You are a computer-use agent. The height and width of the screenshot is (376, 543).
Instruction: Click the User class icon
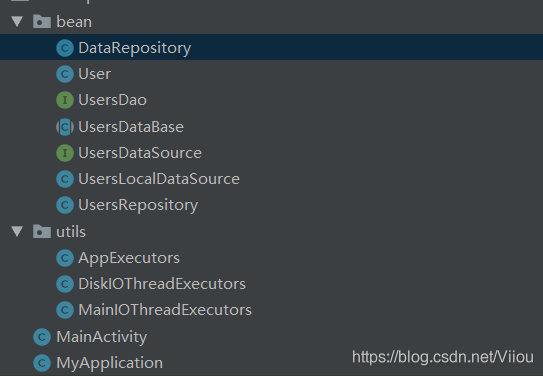(x=65, y=74)
